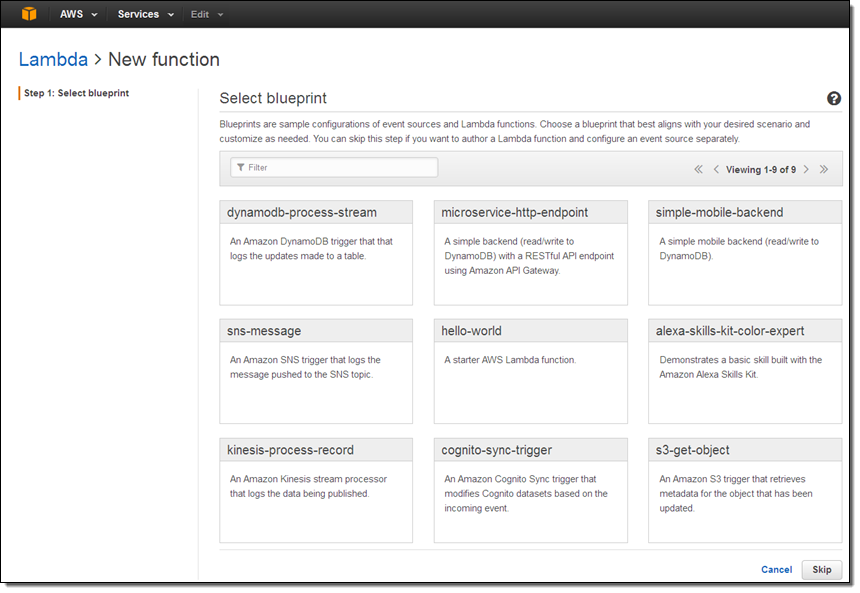The height and width of the screenshot is (593, 860).
Task: Open the Edit dropdown in navbar
Action: 207,14
